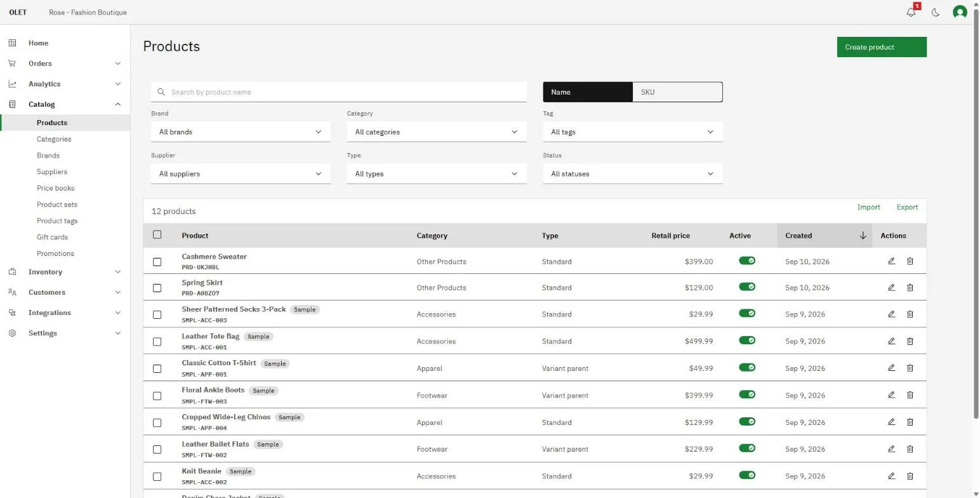Edit the Knit Beanie product
This screenshot has width=980, height=498.
coord(891,476)
